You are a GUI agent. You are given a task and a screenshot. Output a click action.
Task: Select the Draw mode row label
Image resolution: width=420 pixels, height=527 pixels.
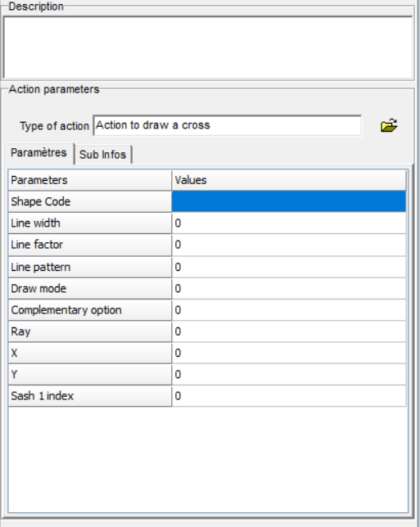click(90, 288)
